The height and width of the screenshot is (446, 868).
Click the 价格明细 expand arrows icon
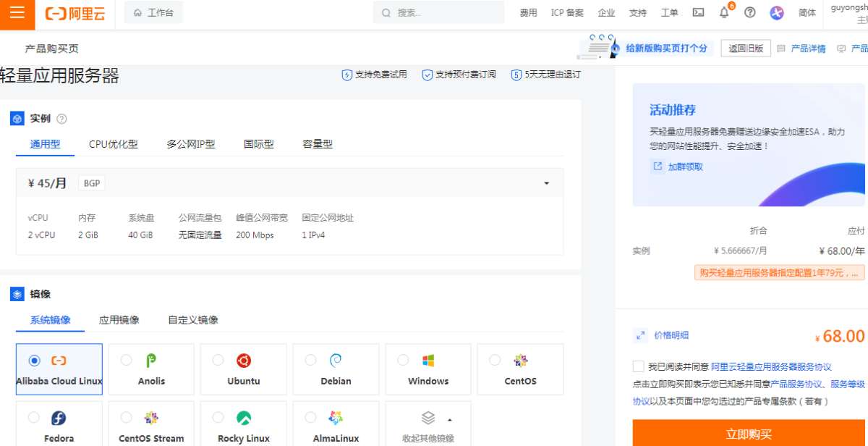point(639,335)
